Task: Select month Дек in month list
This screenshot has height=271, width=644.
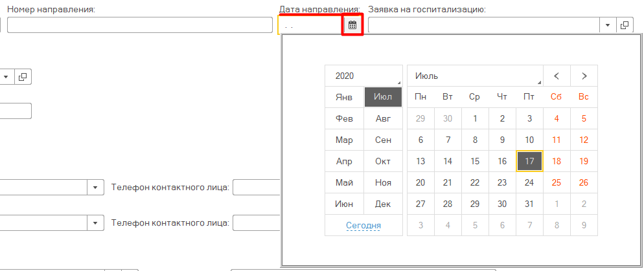Action: tap(383, 204)
